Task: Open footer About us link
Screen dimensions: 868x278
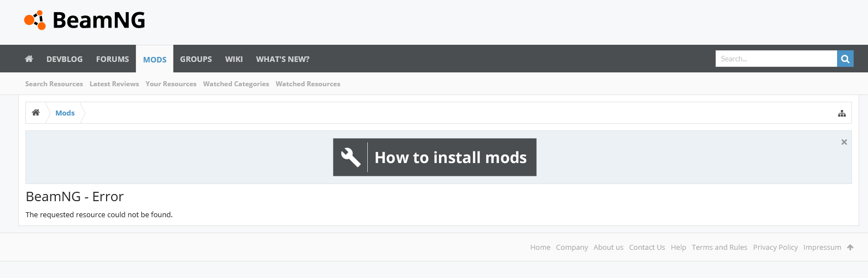Action: tap(608, 248)
